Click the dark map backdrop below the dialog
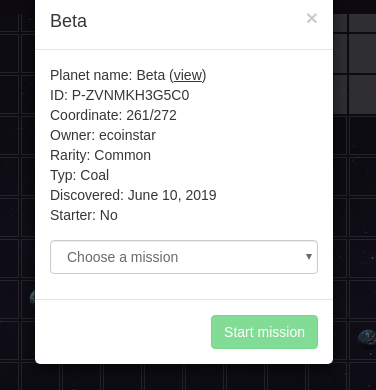 point(184,377)
